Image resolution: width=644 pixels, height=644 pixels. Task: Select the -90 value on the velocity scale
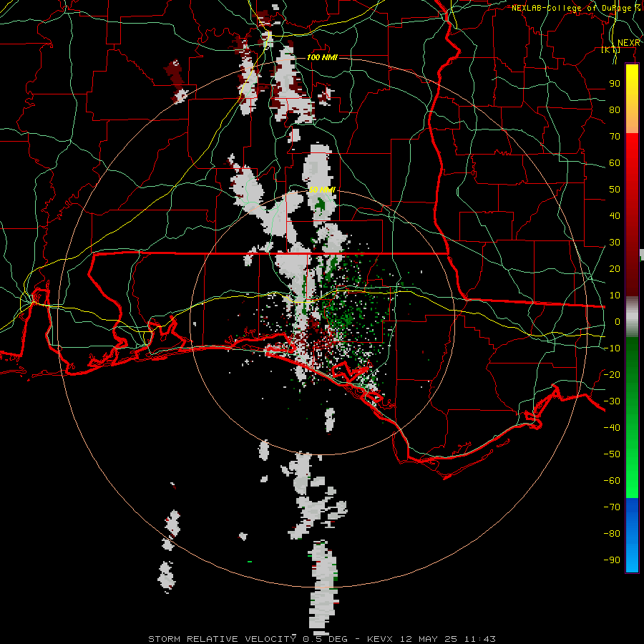click(x=612, y=560)
